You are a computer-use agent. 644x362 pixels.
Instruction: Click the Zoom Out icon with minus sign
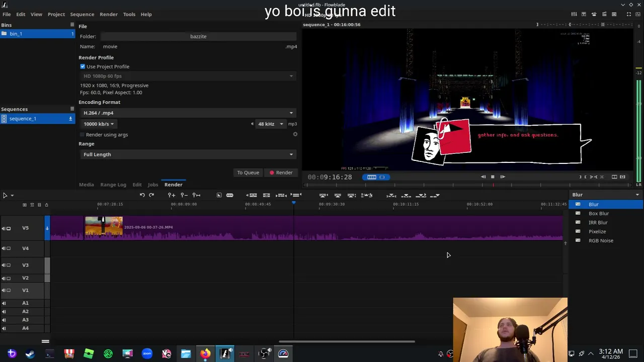click(x=184, y=195)
